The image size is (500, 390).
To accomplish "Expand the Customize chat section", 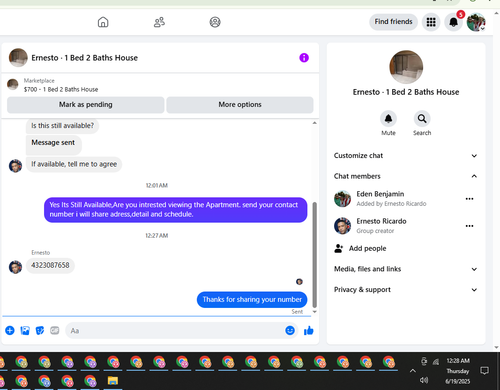I will (x=406, y=156).
